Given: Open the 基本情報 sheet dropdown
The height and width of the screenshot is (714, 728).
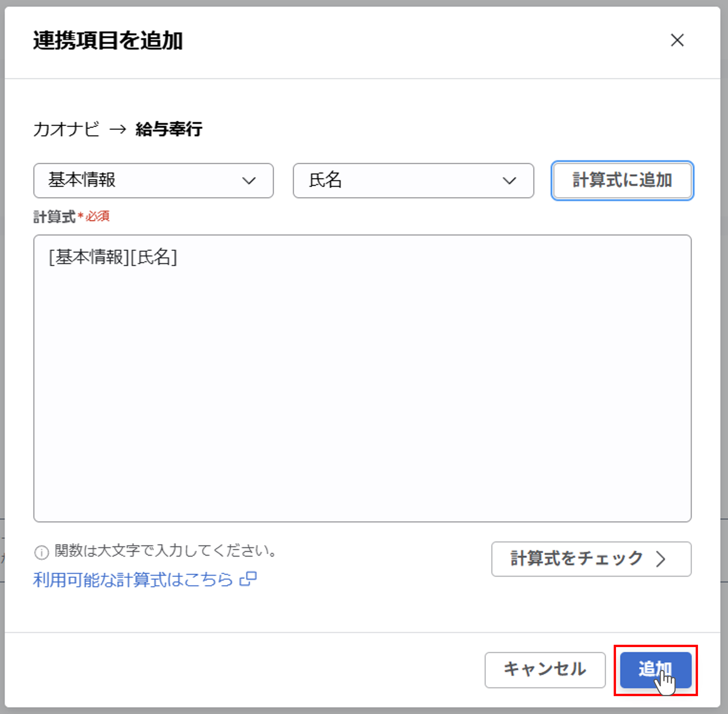Looking at the screenshot, I should [x=154, y=180].
